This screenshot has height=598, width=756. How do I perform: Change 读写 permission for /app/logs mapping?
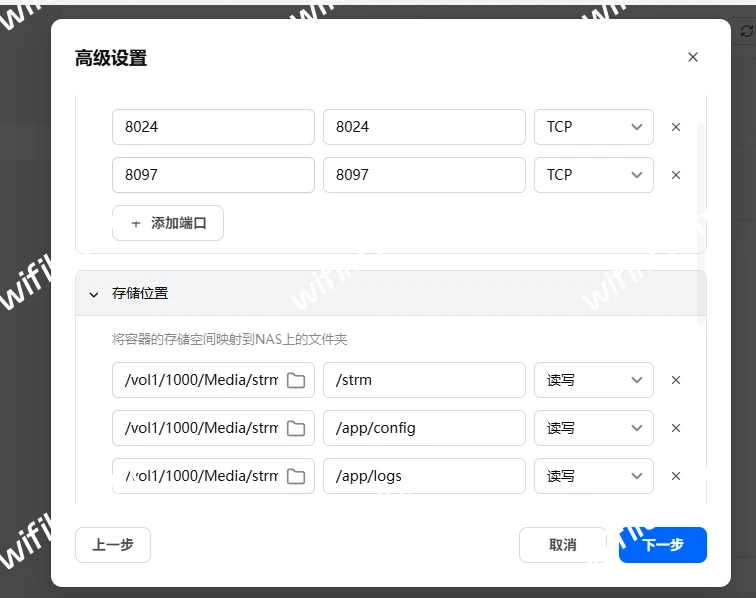click(x=593, y=476)
